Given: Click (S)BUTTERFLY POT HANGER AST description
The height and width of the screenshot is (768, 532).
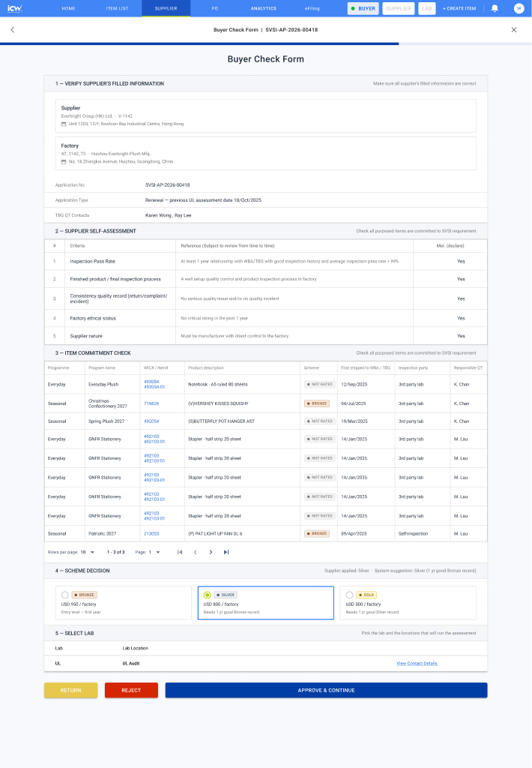Looking at the screenshot, I should pos(221,421).
